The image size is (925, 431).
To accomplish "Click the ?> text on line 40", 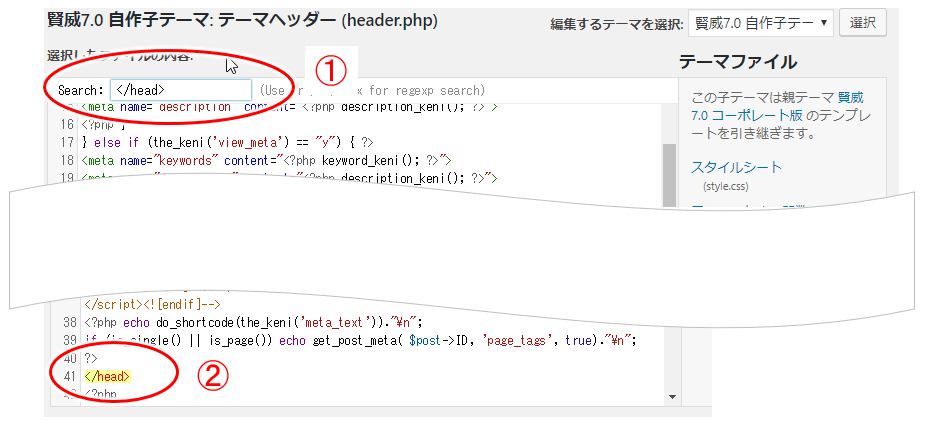I will [x=91, y=358].
